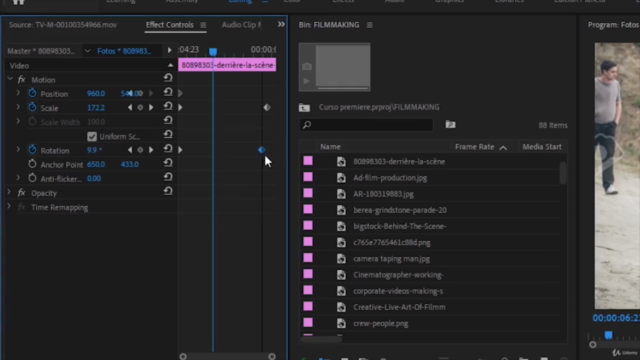Screen dimensions: 640x360
Task: Open the FILMMAKING bin panel menu
Action: pyautogui.click(x=369, y=25)
